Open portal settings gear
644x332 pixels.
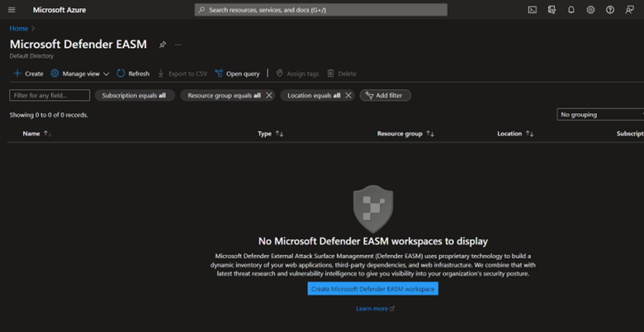(x=590, y=10)
